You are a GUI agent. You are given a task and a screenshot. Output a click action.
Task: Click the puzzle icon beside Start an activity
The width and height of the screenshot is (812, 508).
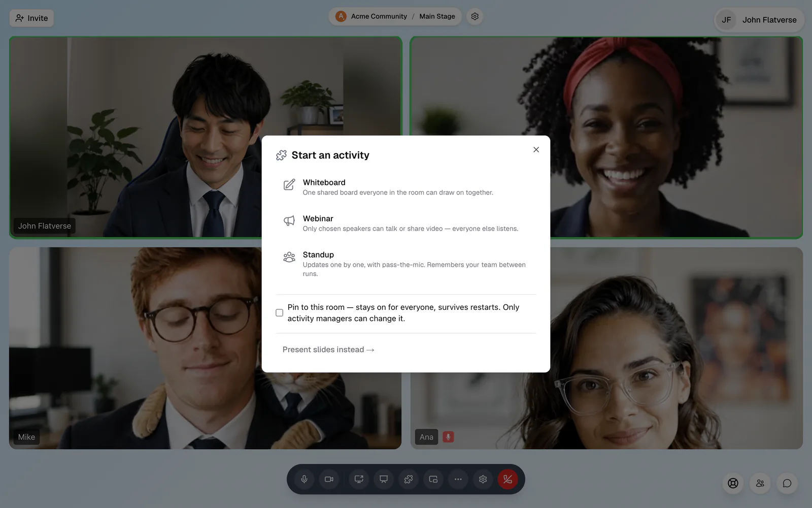pos(281,155)
